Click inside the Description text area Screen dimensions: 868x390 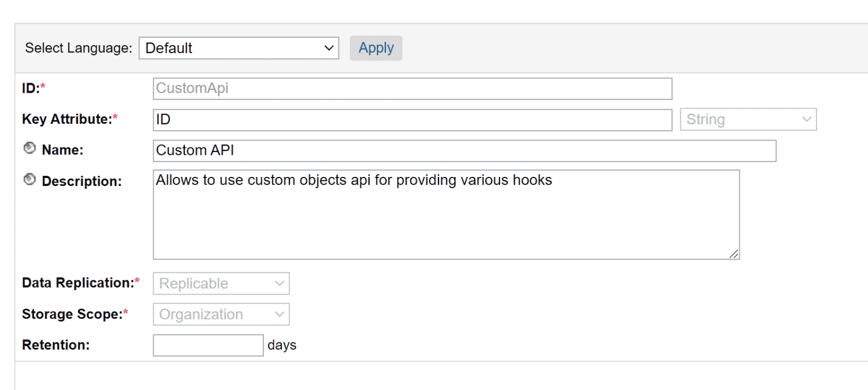pos(446,215)
